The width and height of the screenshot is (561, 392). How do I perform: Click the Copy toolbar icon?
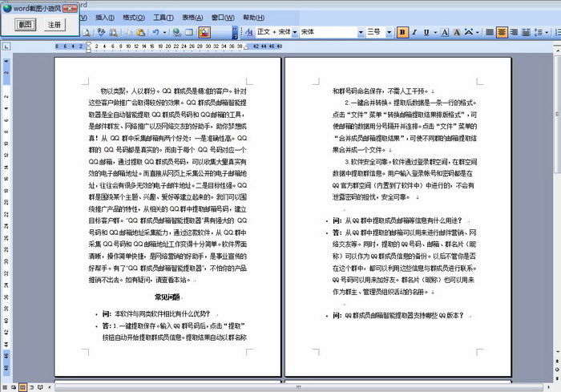(x=128, y=32)
